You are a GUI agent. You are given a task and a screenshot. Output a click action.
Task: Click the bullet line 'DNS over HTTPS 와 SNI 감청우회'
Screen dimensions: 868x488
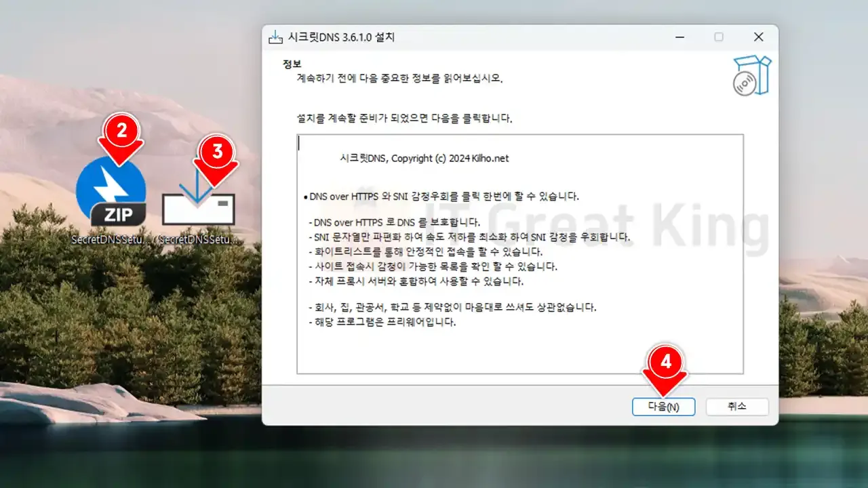(441, 197)
